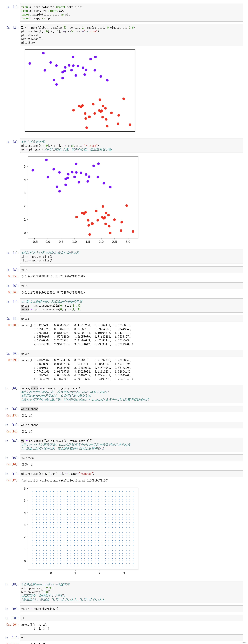Click code cell In [4] with get_xlim

click(131, 257)
